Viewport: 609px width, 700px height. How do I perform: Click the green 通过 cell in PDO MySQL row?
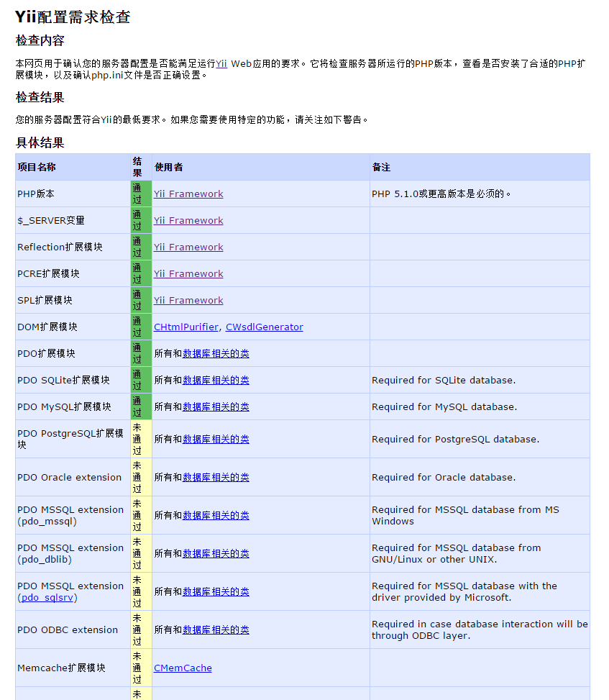[x=141, y=406]
